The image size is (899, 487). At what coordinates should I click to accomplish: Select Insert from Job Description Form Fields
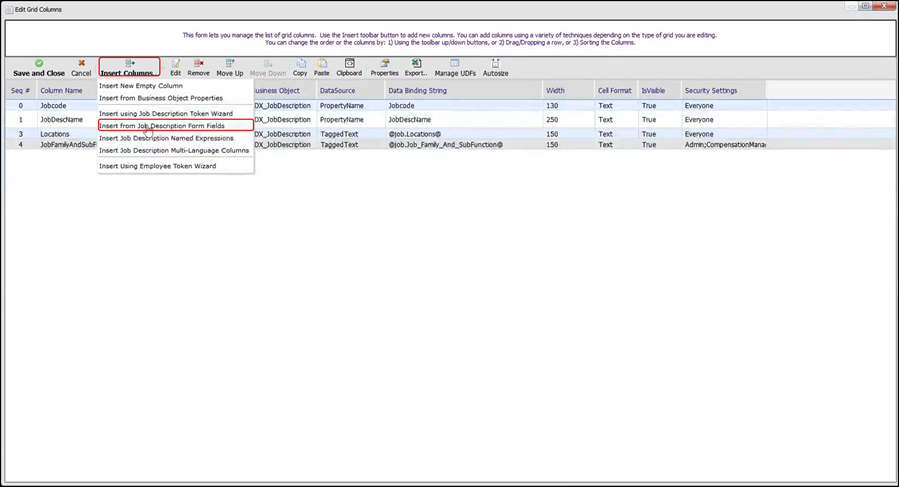click(162, 126)
